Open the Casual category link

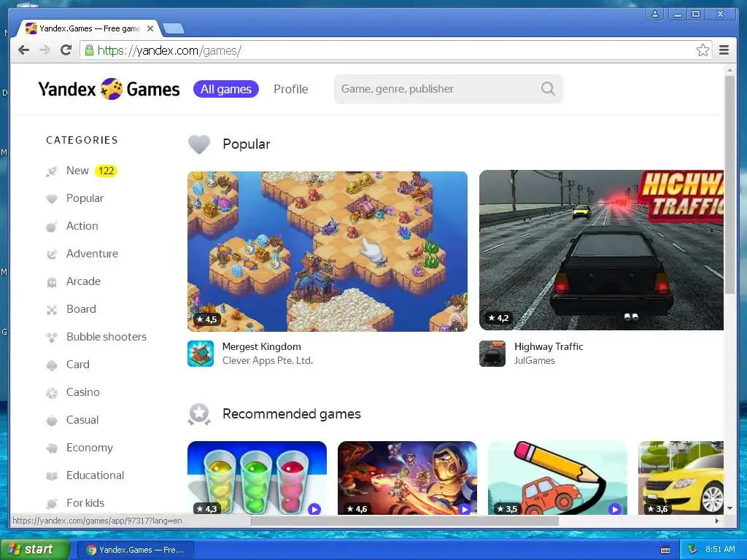(x=82, y=419)
